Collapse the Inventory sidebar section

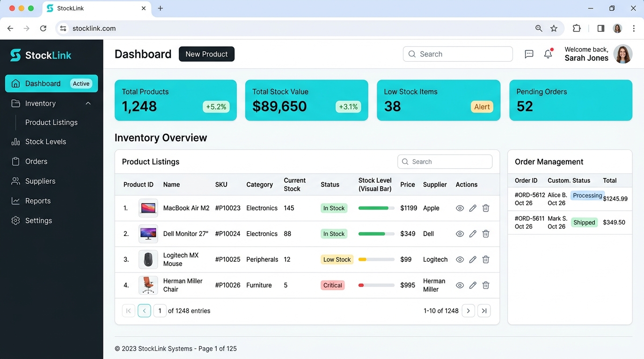[88, 103]
